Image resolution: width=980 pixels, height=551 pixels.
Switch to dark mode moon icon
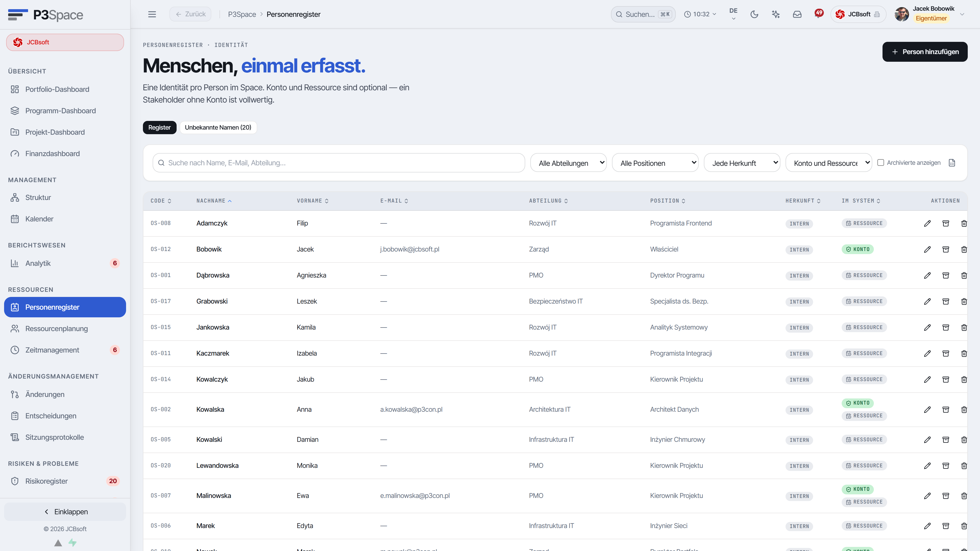click(x=754, y=14)
